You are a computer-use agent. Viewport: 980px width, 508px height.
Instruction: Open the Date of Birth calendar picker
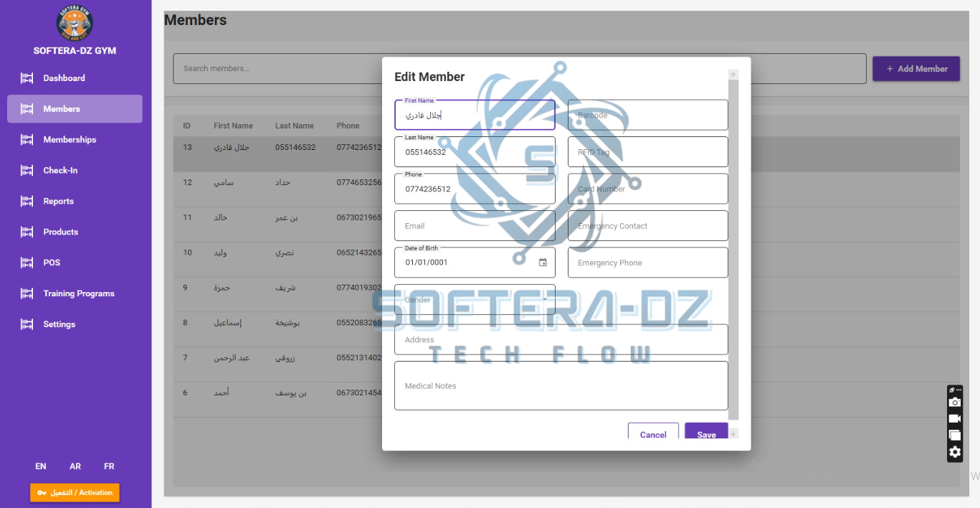[543, 263]
